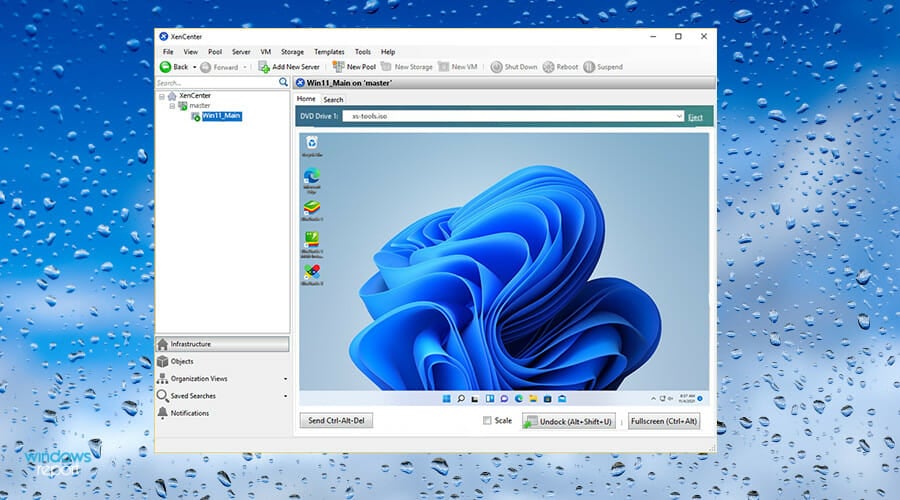
Task: Click the Fullscreen (Ctrl+Alt) button
Action: tap(664, 421)
